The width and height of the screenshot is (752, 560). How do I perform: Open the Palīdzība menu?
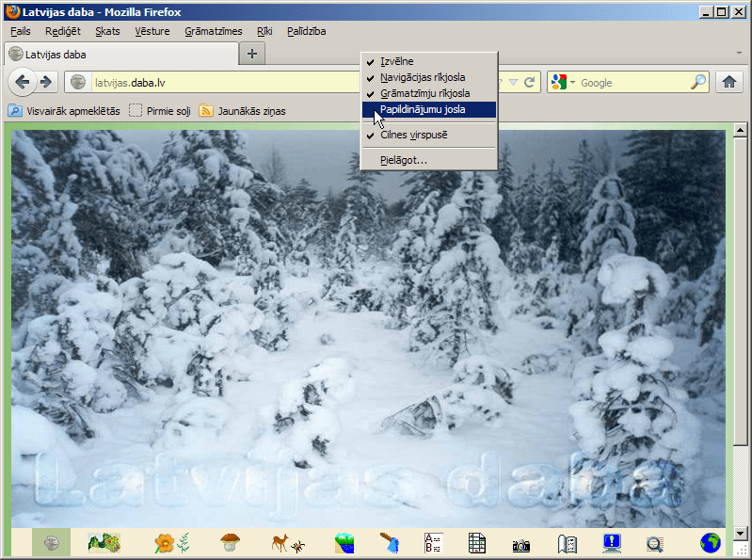[307, 31]
